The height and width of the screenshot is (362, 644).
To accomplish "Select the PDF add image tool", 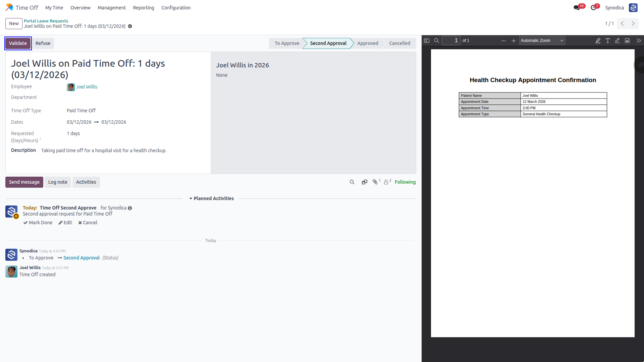I will point(627,41).
